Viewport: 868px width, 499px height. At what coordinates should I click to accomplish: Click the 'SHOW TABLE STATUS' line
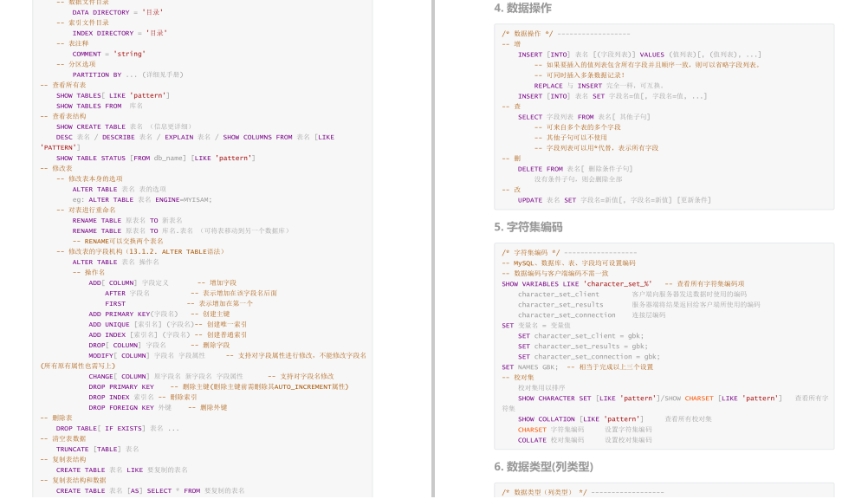(156, 158)
